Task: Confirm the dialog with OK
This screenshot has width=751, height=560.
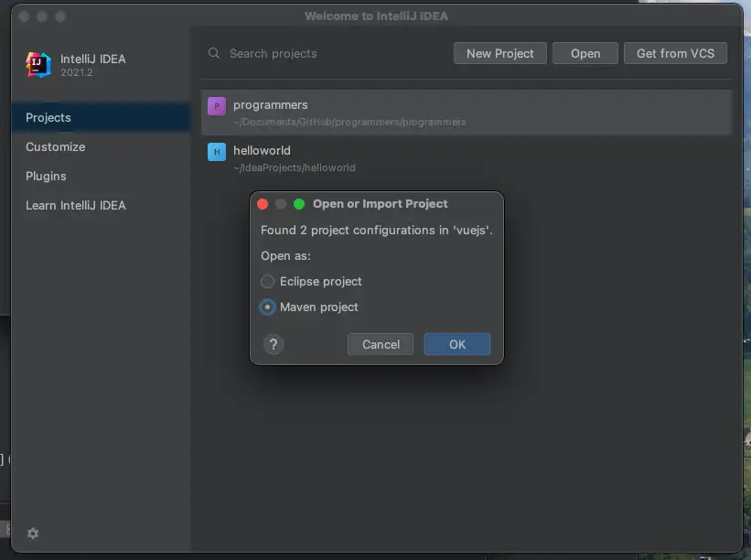Action: [x=457, y=344]
